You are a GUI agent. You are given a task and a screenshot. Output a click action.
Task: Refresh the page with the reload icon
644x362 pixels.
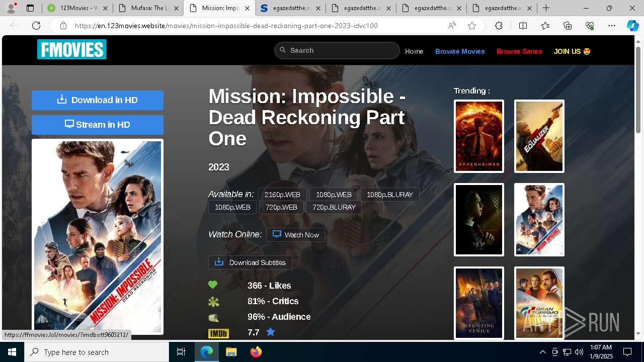coord(36,26)
